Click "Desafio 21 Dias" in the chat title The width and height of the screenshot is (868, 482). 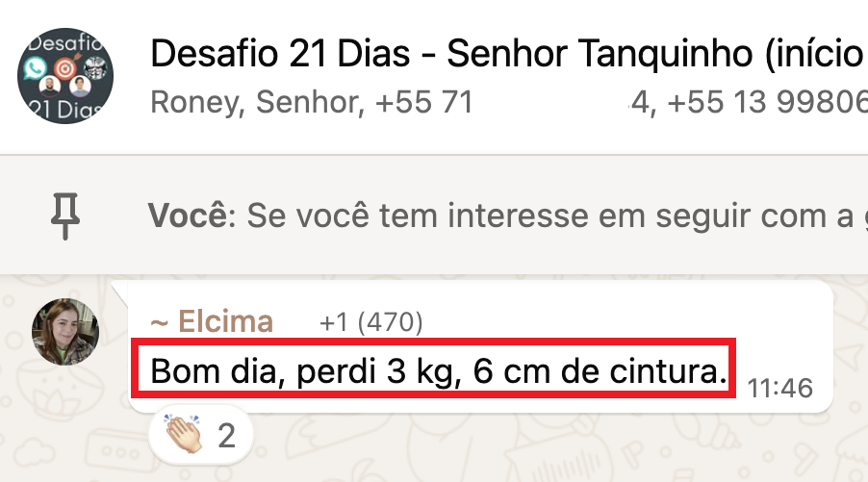[275, 56]
